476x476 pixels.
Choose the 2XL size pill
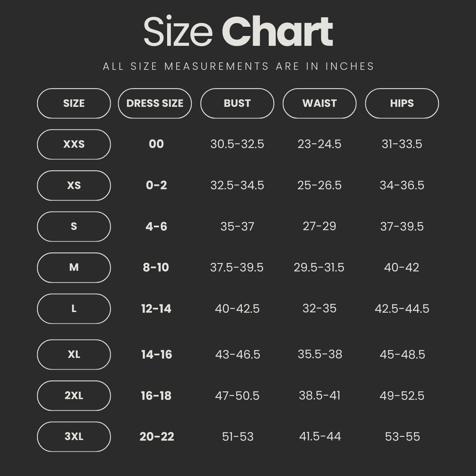(74, 396)
